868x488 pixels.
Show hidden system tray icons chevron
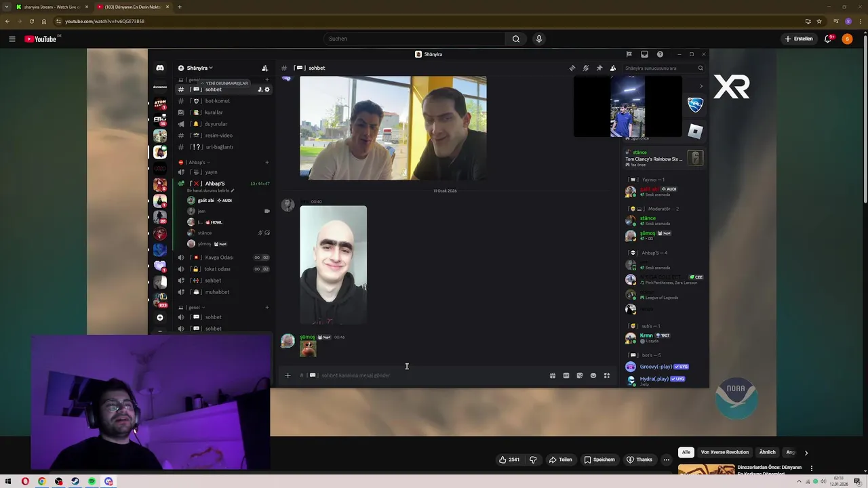(799, 482)
